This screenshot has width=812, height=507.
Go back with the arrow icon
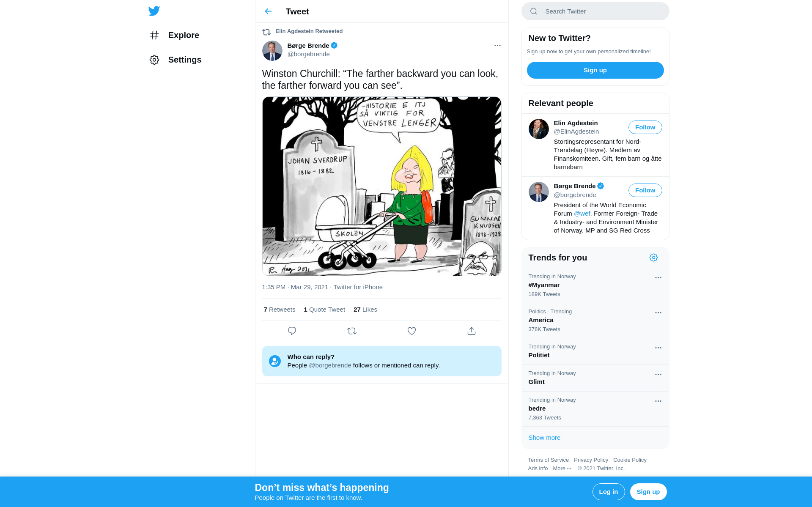[268, 11]
